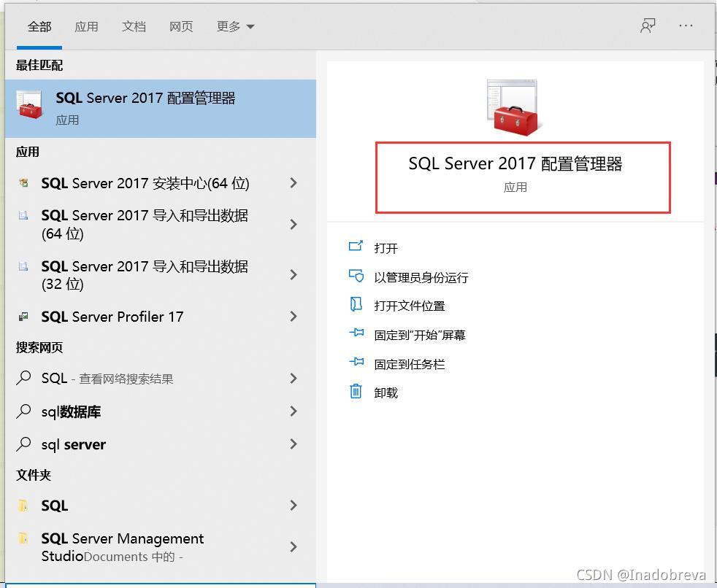This screenshot has height=588, width=717.
Task: Expand arrow for the SQL folder
Action: [294, 506]
